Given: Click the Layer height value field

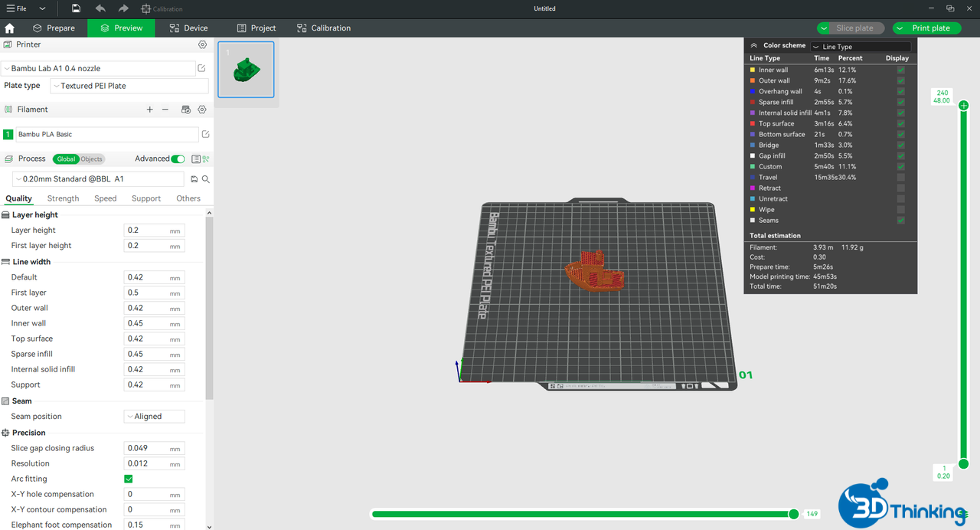Looking at the screenshot, I should click(154, 231).
